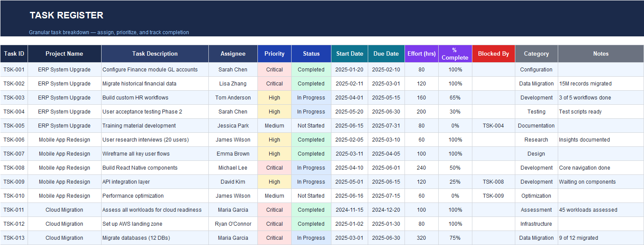
Task: Select 9 of 12 migrated note
Action: 601,238
